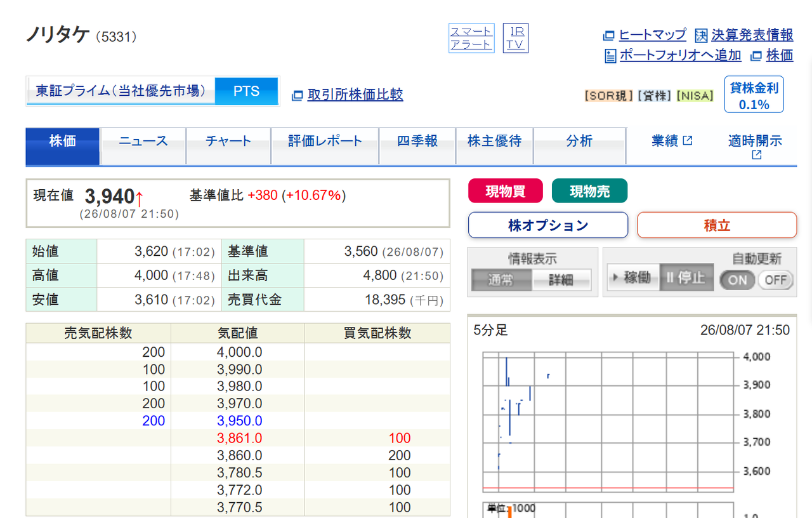Click the 高値 value 4,000
The height and width of the screenshot is (518, 812).
tap(151, 276)
